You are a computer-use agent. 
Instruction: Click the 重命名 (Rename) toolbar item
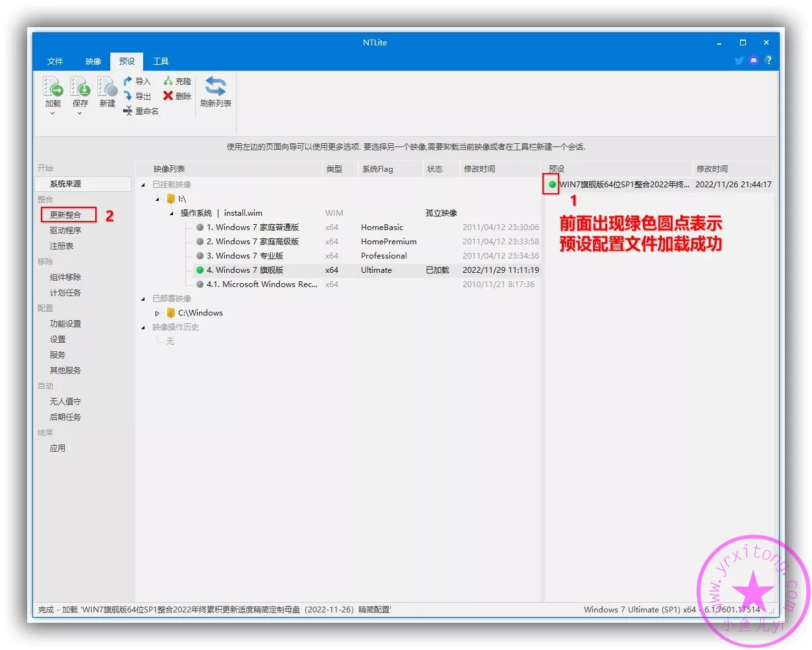[x=141, y=111]
